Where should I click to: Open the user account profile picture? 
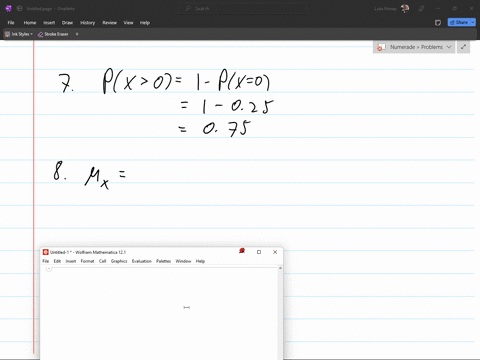point(405,8)
